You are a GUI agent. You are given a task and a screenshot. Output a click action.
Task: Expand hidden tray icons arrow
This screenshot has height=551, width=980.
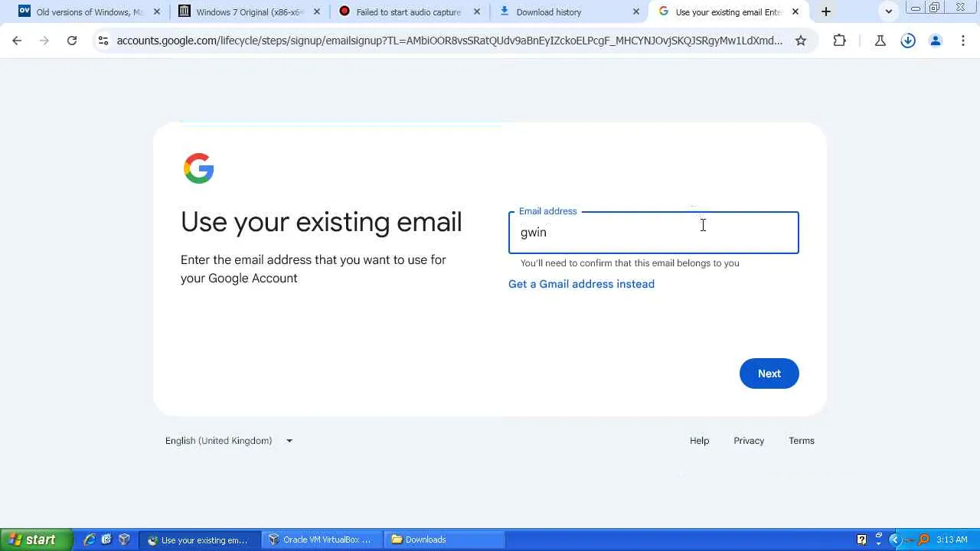[x=893, y=540]
